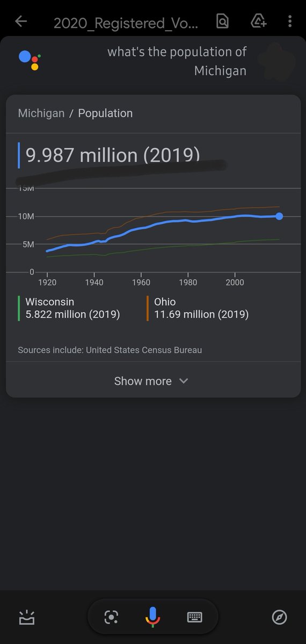Tap the microphone to speak
306x644 pixels.
(153, 618)
